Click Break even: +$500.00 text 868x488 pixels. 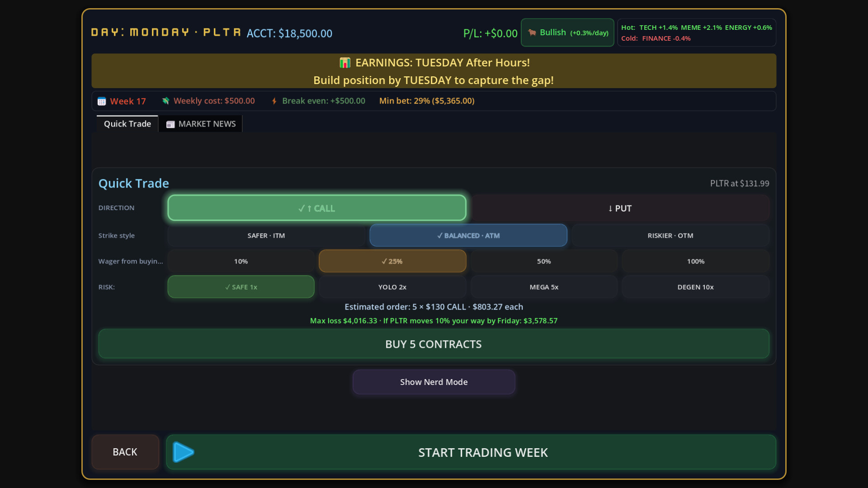pos(323,101)
